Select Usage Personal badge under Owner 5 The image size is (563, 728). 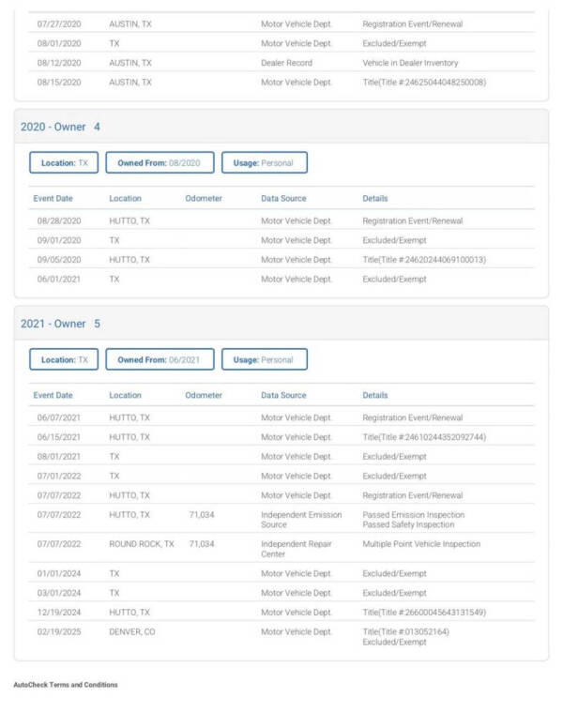(x=264, y=359)
